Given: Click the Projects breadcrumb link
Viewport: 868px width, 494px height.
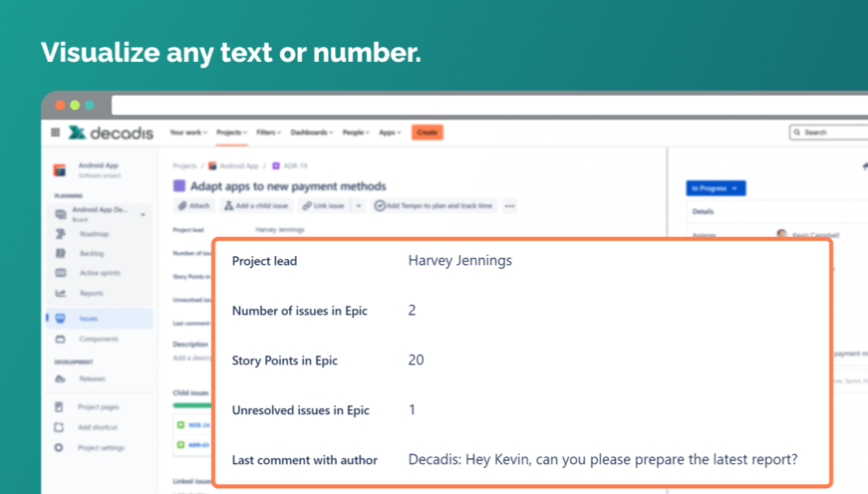Looking at the screenshot, I should (184, 166).
